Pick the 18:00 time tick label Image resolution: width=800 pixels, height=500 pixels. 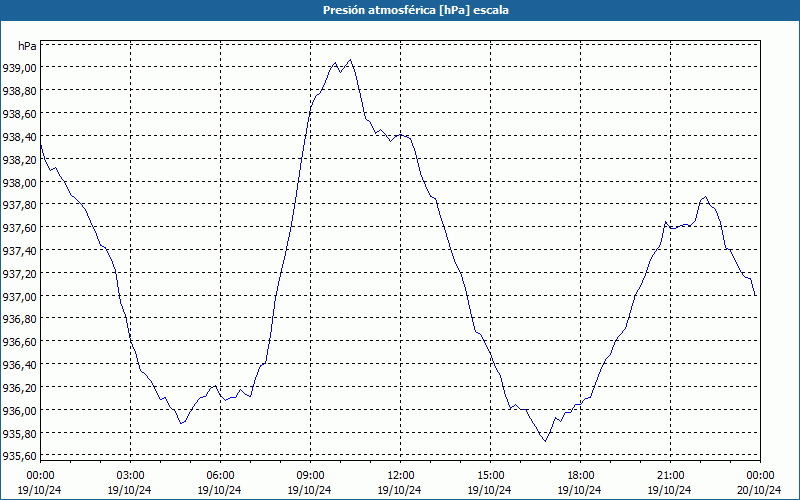[580, 476]
